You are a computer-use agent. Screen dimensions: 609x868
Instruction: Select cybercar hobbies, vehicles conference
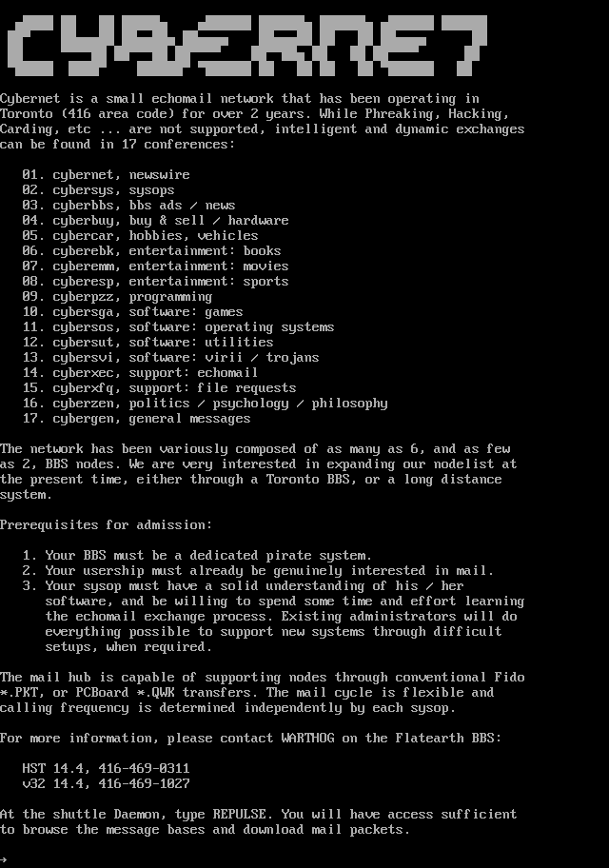coord(141,236)
